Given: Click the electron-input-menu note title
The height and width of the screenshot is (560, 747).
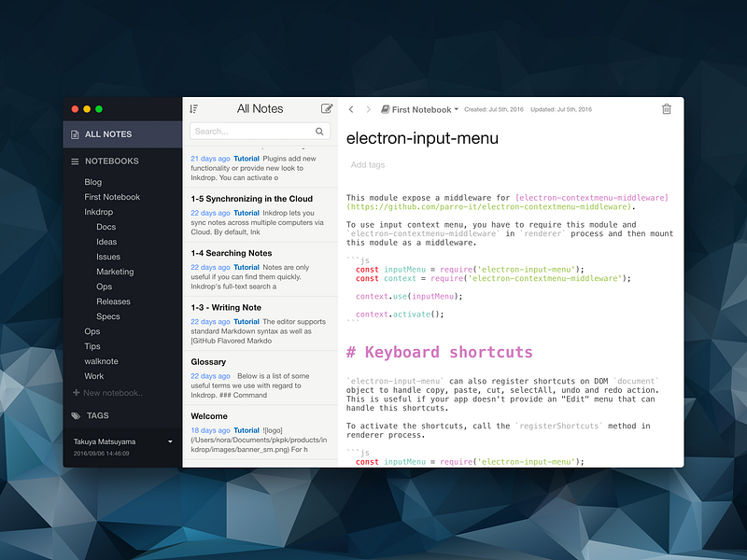Looking at the screenshot, I should click(422, 138).
